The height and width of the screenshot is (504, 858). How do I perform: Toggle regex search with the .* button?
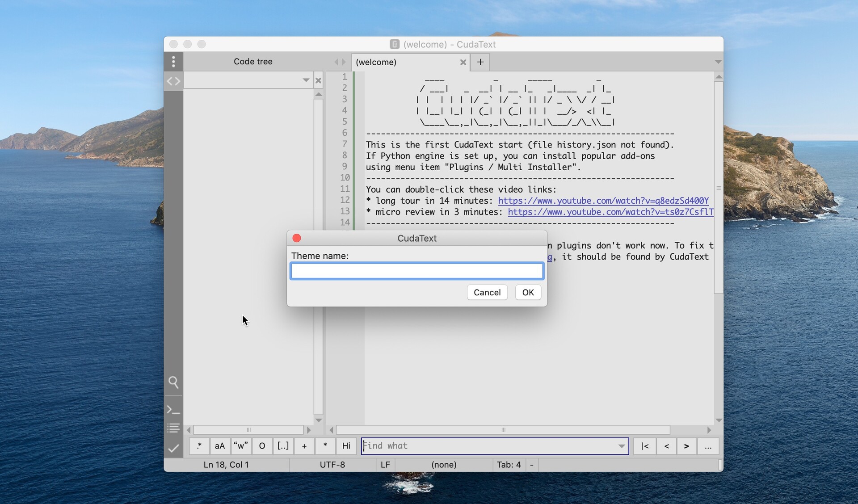pyautogui.click(x=199, y=446)
